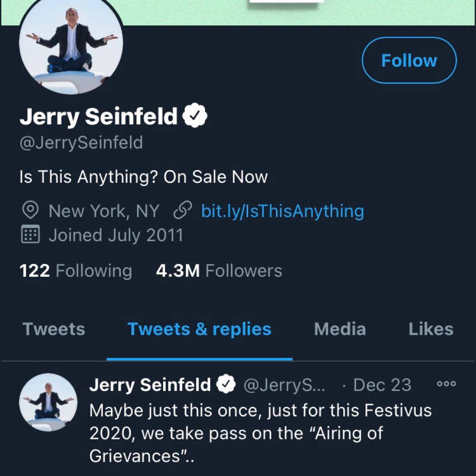Click the chain link icon

point(182,211)
